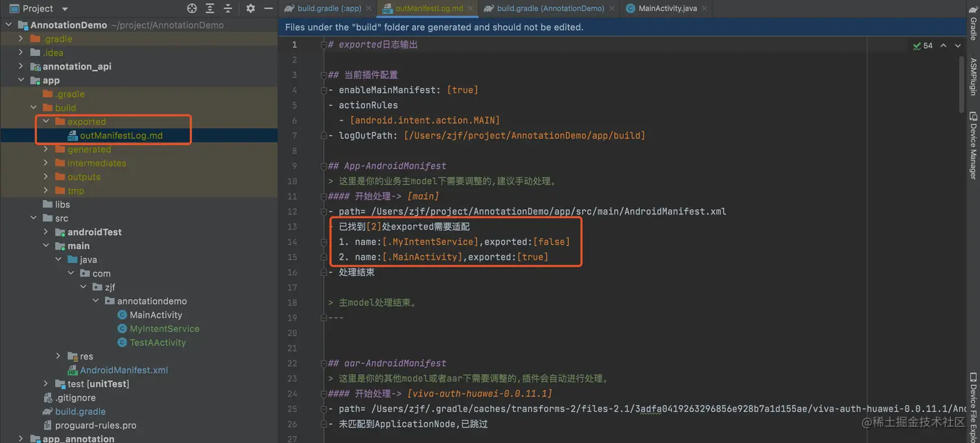This screenshot has width=980, height=443.
Task: Hide the Project tool window with minimize icon
Action: point(268,8)
